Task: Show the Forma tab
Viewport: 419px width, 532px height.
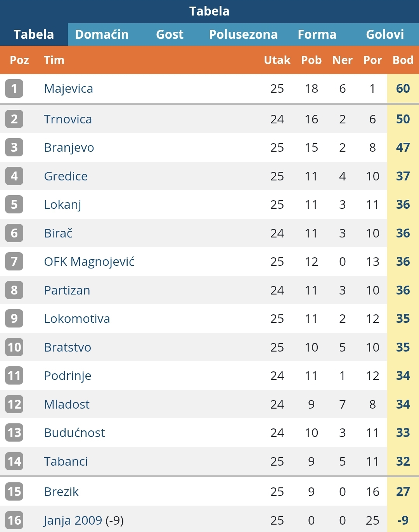Action: coord(317,35)
